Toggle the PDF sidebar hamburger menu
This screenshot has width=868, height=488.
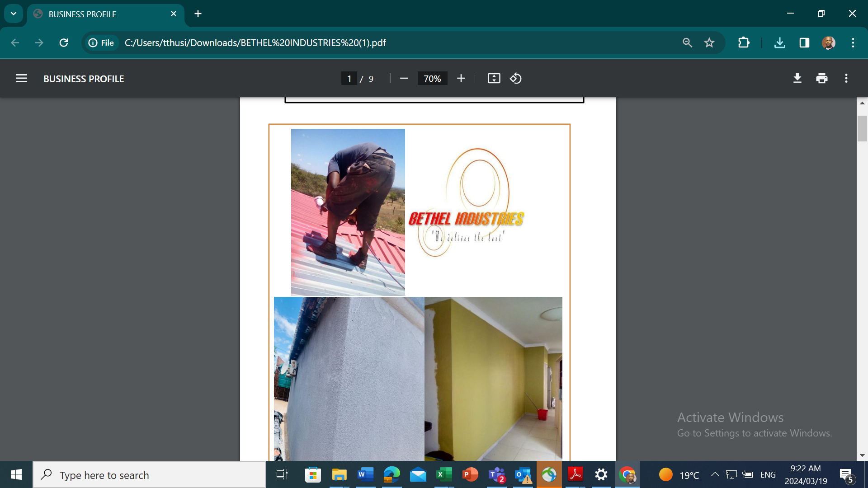22,79
